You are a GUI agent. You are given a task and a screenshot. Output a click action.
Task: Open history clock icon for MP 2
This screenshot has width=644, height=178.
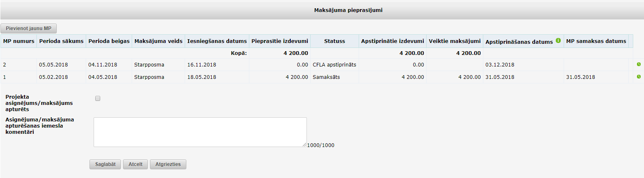point(639,64)
